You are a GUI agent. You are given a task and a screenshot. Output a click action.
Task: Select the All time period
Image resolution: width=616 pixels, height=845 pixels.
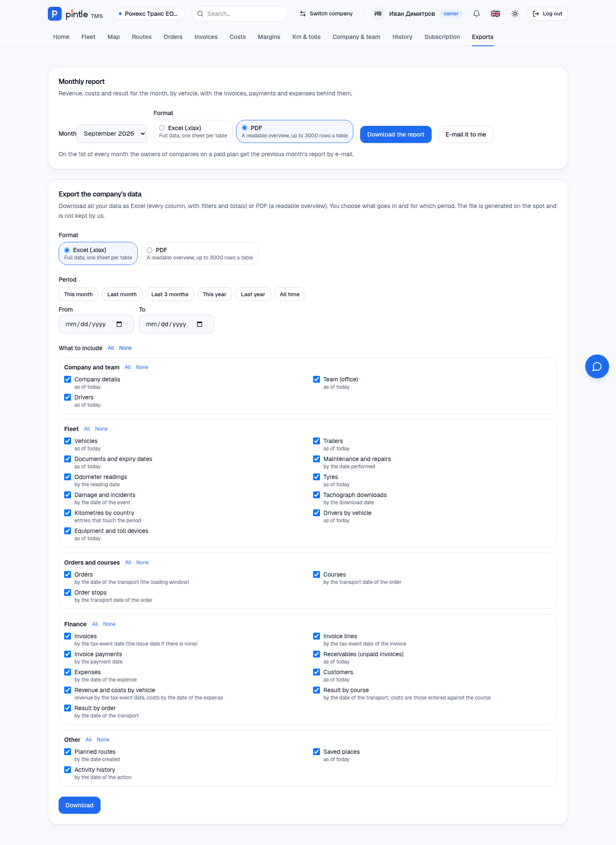pos(290,294)
